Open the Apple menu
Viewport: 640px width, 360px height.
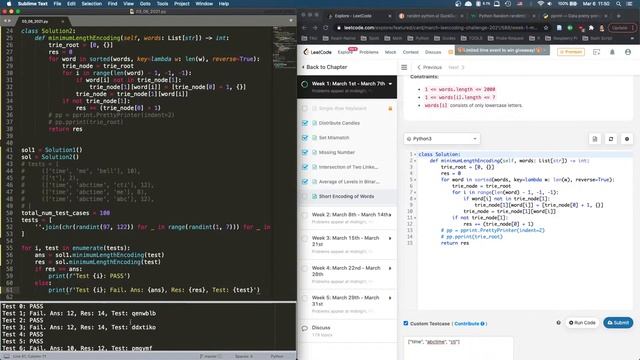coord(9,4)
